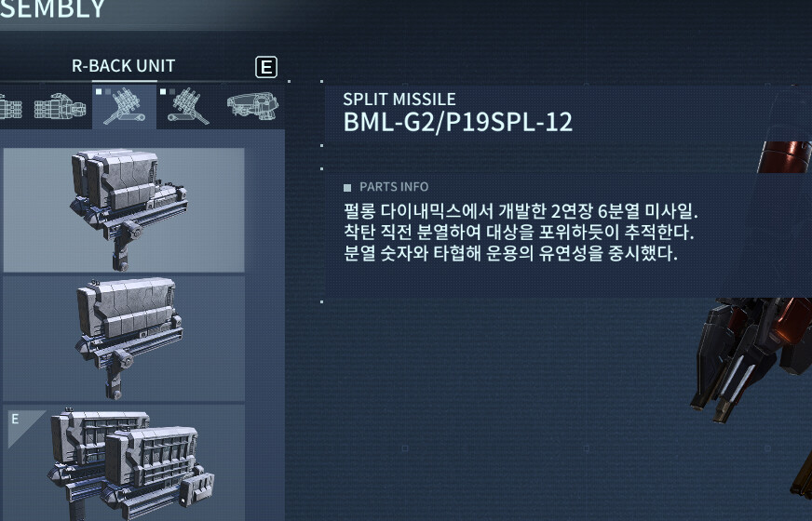
Task: Toggle the white square indicator in the L-BACK slot
Action: [x=163, y=91]
